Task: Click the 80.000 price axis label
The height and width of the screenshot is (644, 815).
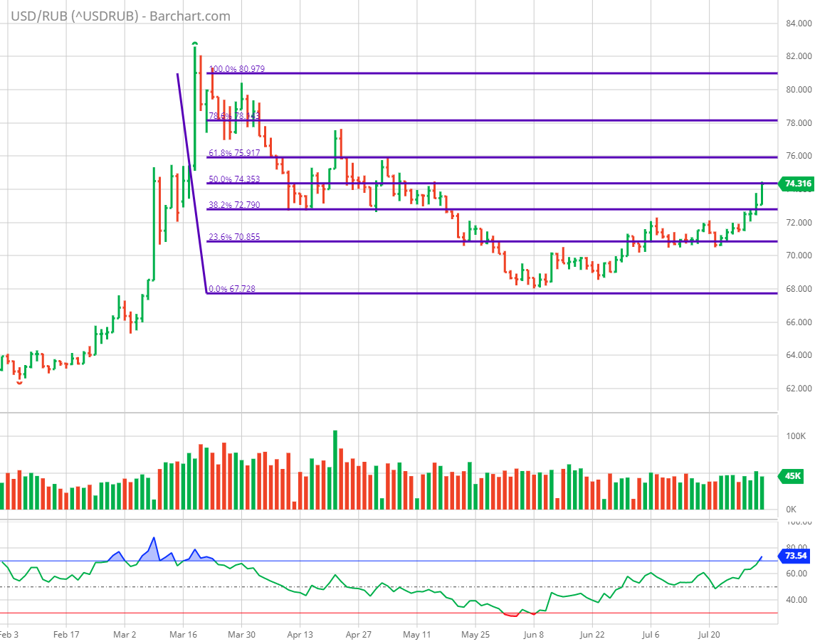Action: 799,90
